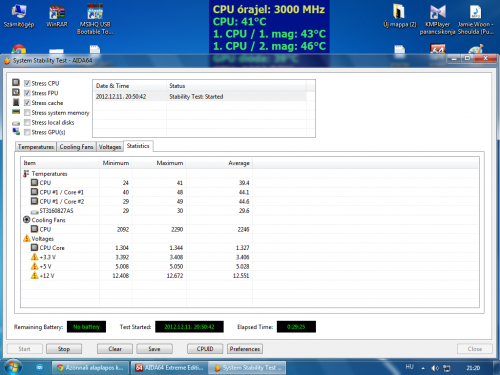Open the Jamie Woon audio file

[x=475, y=19]
